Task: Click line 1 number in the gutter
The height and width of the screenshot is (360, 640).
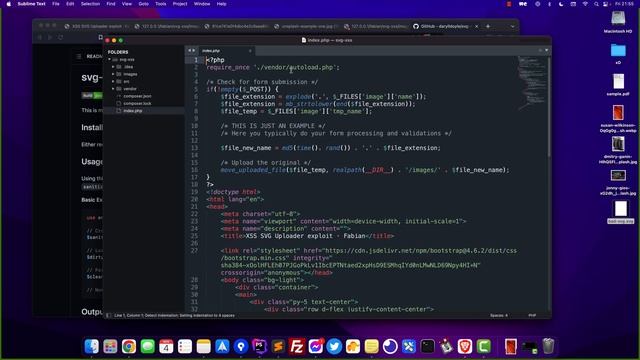Action: coord(196,60)
